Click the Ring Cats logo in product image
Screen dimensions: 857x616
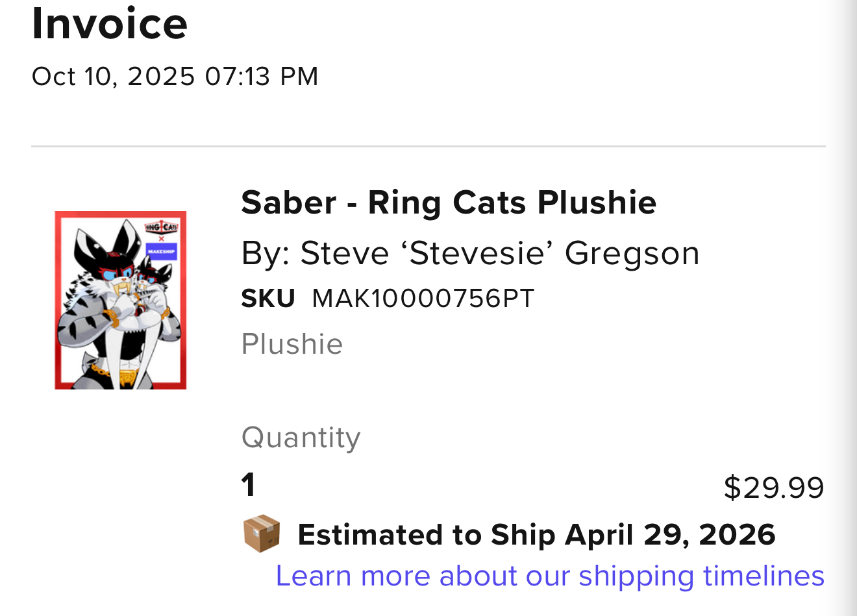(161, 227)
